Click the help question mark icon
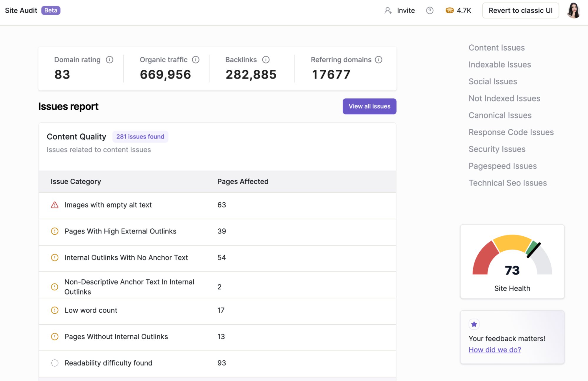Viewport: 588px width, 381px height. tap(429, 10)
